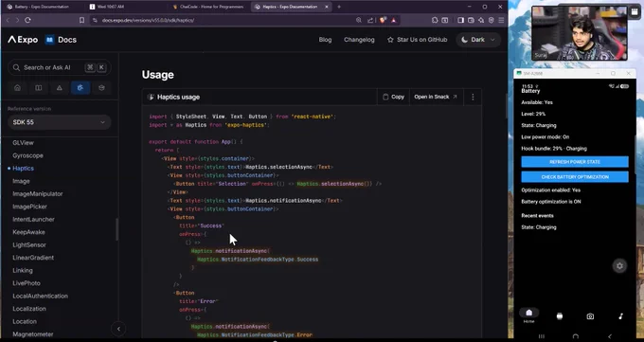This screenshot has height=342, width=644.
Task: Open the Blog link in the header
Action: 325,40
